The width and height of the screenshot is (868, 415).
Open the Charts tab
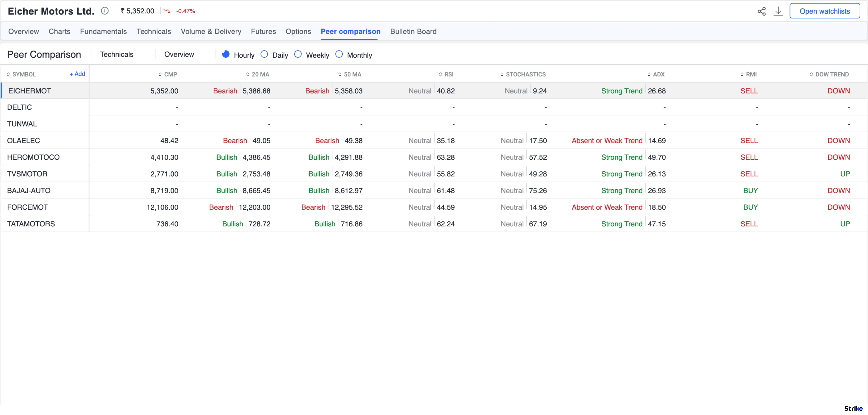pos(60,31)
